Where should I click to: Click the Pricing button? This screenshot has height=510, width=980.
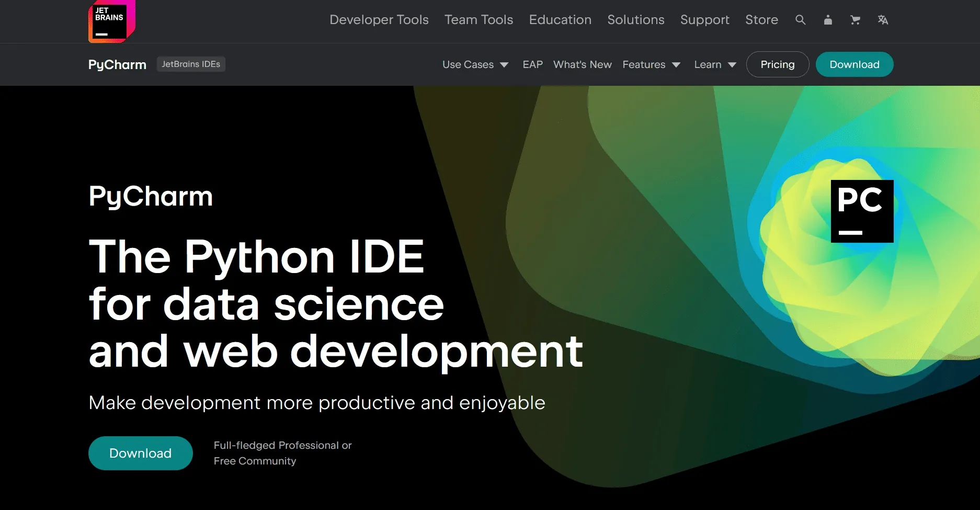coord(778,64)
